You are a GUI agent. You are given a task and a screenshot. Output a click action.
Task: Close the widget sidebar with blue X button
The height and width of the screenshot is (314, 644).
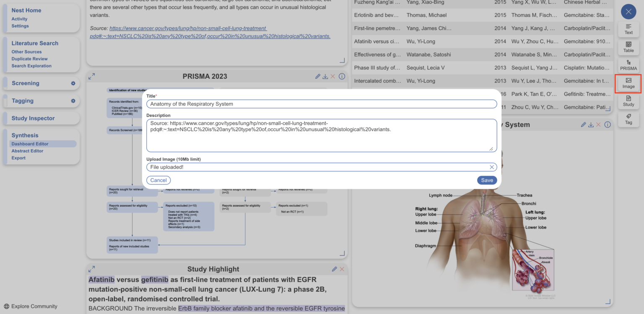coord(628,12)
